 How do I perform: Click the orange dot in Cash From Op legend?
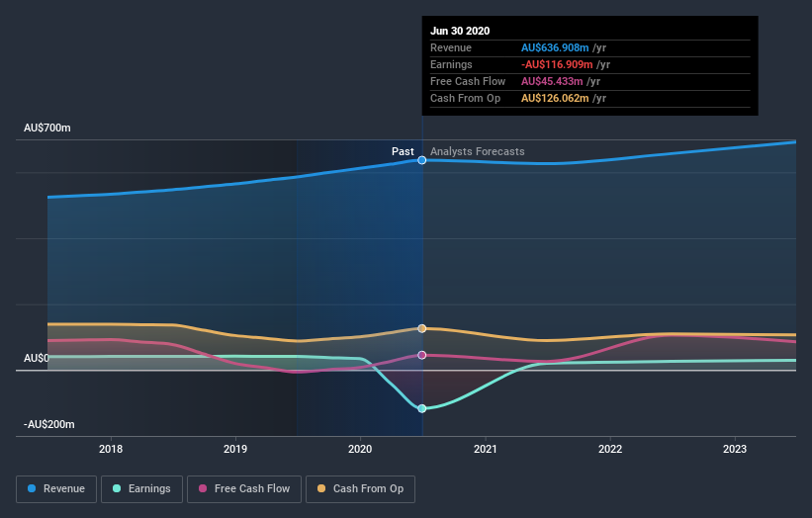click(321, 488)
